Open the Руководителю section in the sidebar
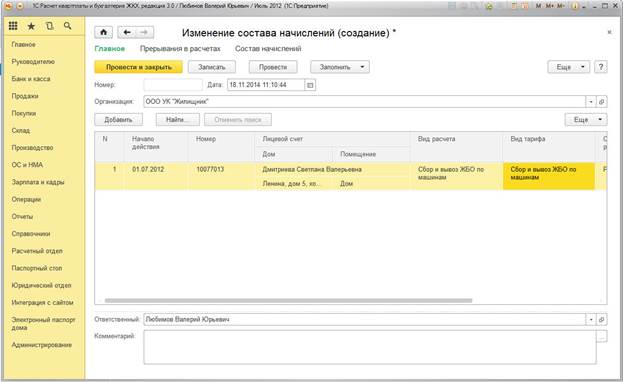The image size is (623, 382). pos(33,62)
